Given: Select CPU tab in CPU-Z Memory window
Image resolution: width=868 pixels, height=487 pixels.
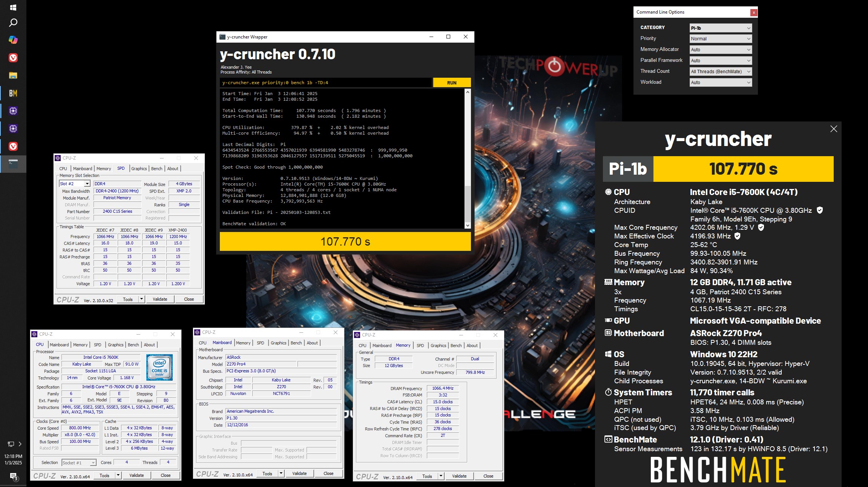Looking at the screenshot, I should pyautogui.click(x=362, y=346).
